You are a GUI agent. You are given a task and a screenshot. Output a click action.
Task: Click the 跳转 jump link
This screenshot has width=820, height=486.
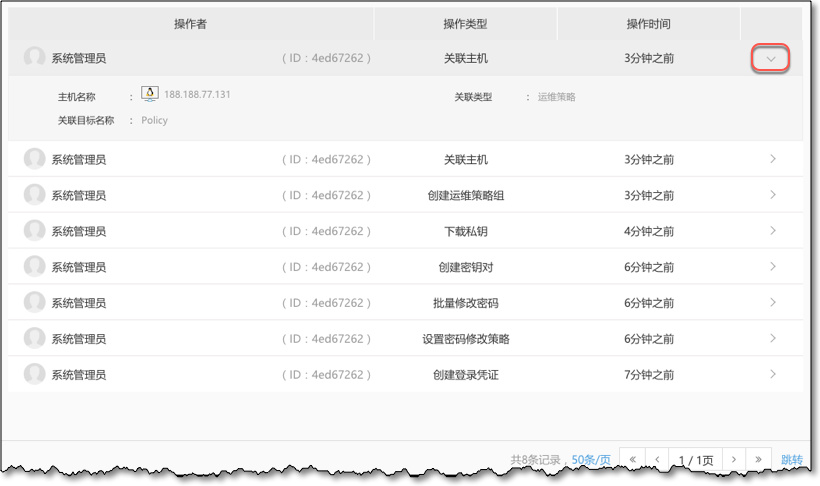tap(792, 460)
